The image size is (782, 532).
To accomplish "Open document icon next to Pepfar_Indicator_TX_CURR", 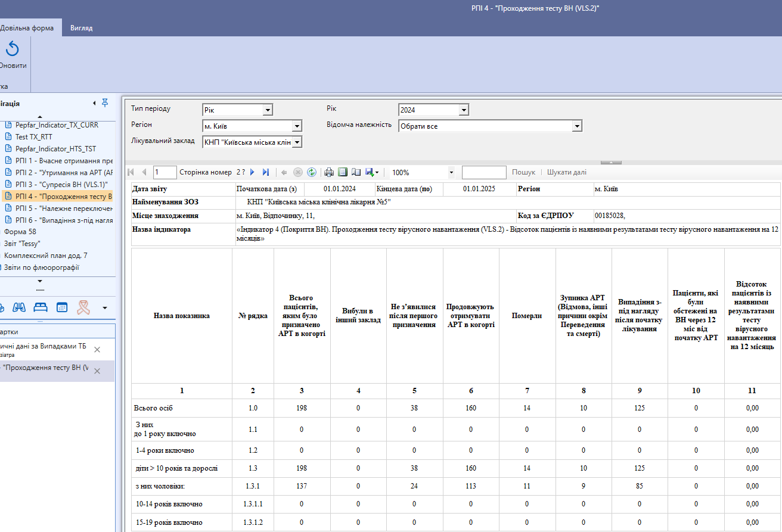I will pos(8,125).
